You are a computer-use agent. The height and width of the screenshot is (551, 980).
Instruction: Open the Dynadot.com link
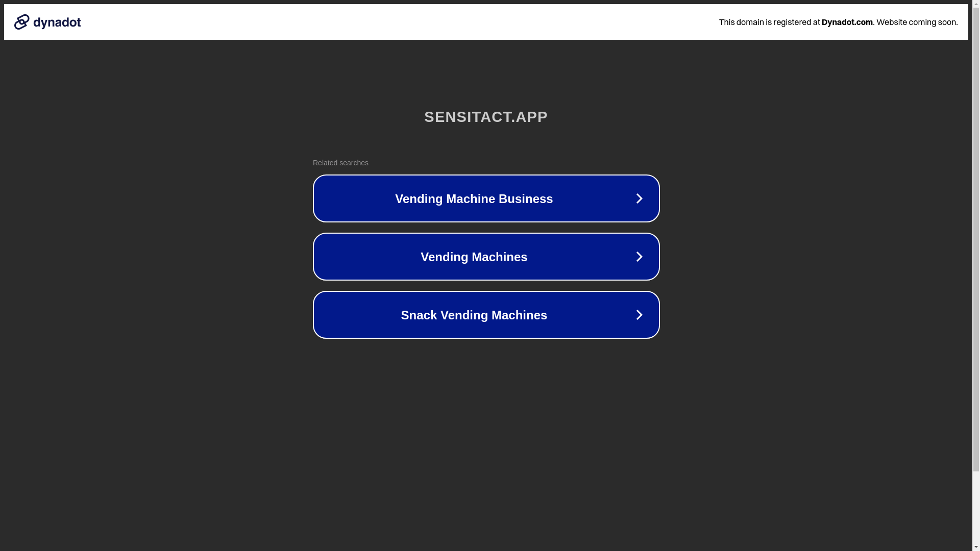pos(847,22)
